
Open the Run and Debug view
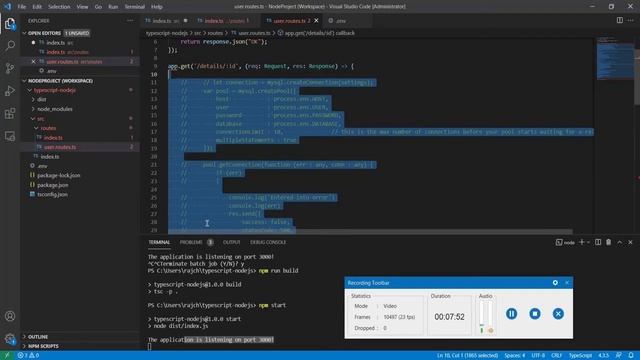[x=10, y=91]
